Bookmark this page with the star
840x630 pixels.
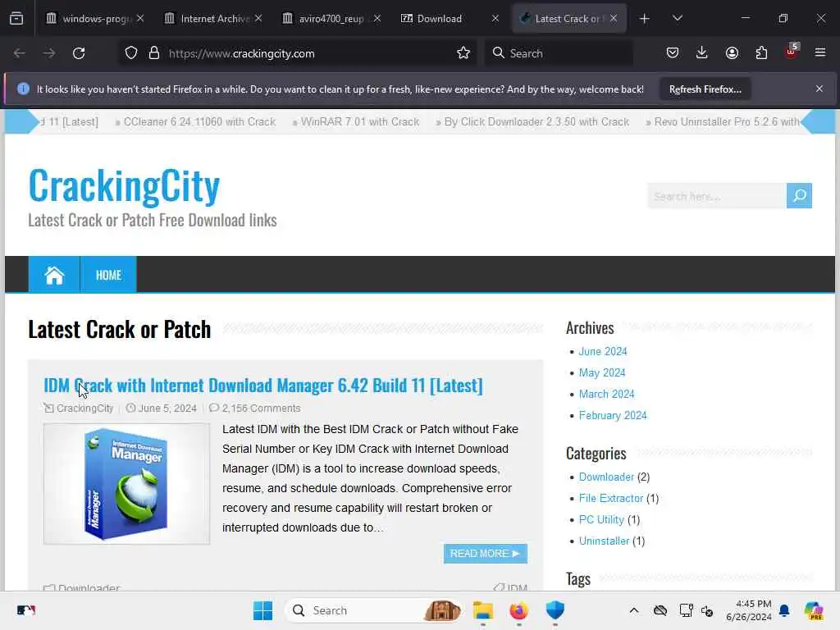click(x=463, y=53)
